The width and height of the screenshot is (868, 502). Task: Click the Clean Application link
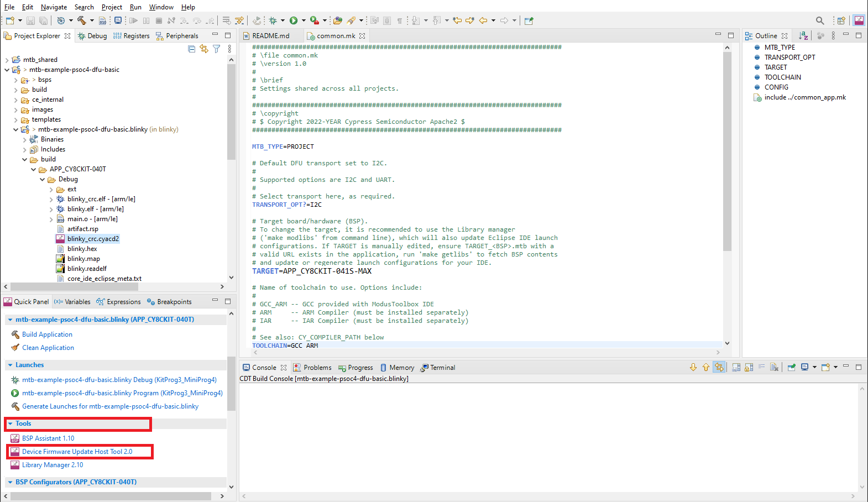click(48, 348)
